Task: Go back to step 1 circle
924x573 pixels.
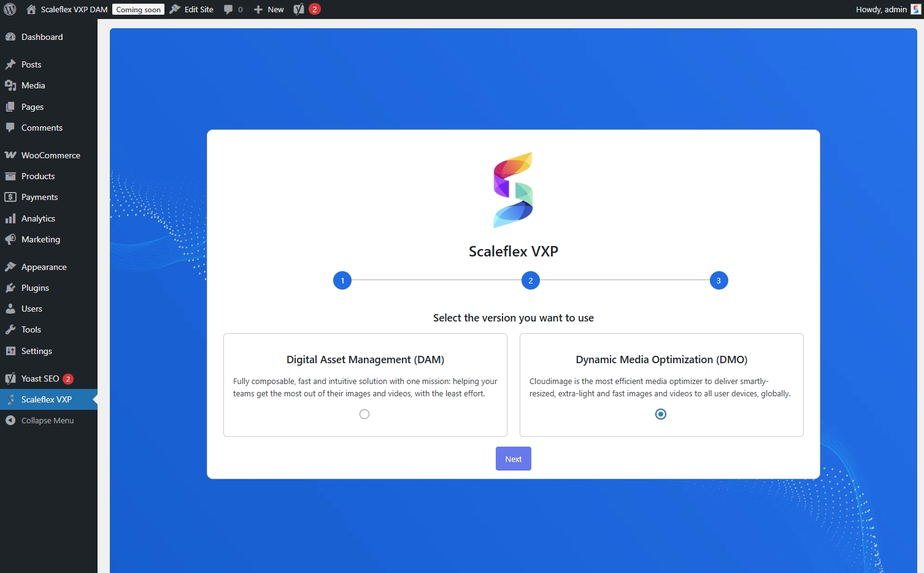Action: tap(342, 280)
